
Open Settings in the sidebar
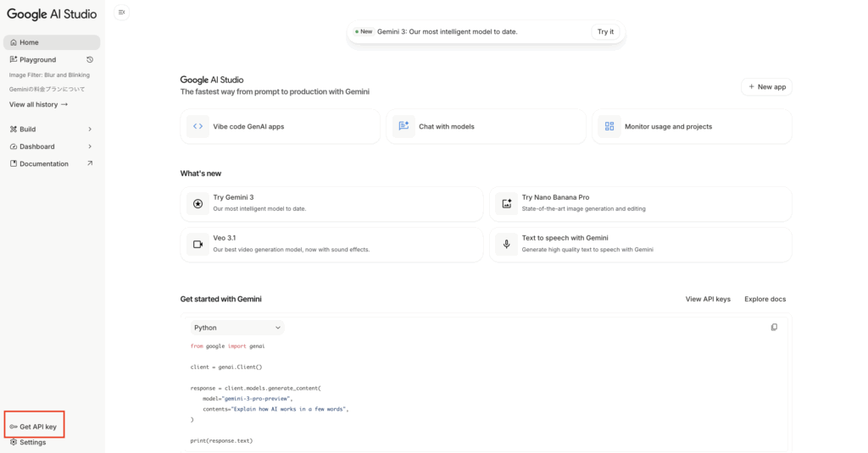tap(32, 442)
